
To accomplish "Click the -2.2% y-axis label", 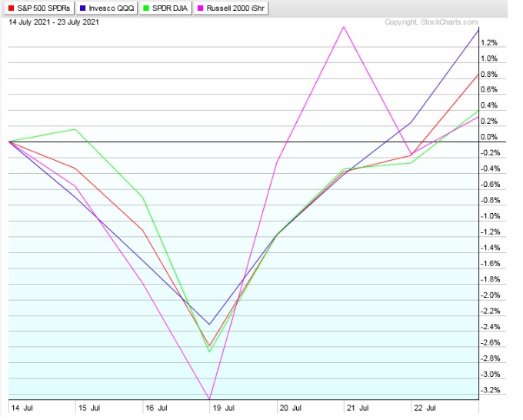I will pyautogui.click(x=491, y=311).
